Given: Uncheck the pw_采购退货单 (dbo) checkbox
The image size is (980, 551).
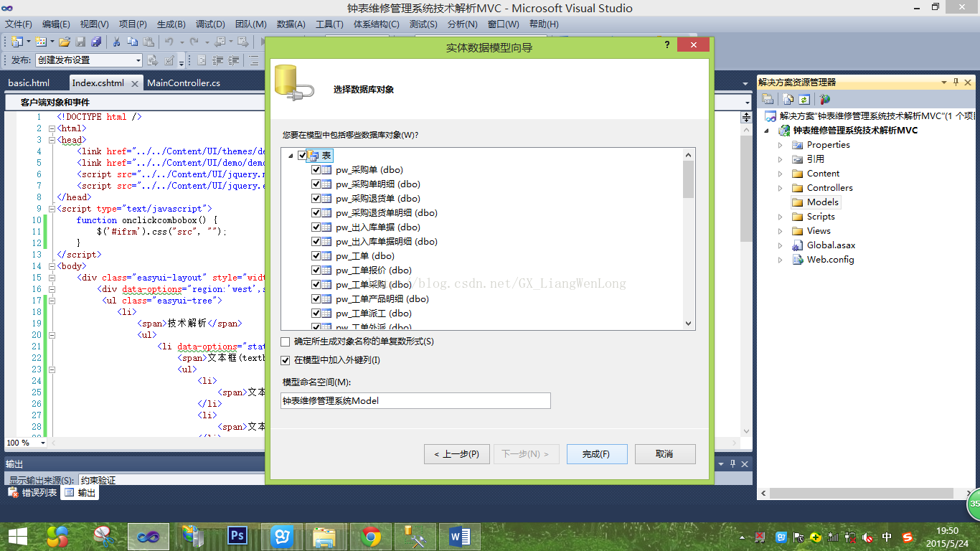Looking at the screenshot, I should pyautogui.click(x=316, y=199).
